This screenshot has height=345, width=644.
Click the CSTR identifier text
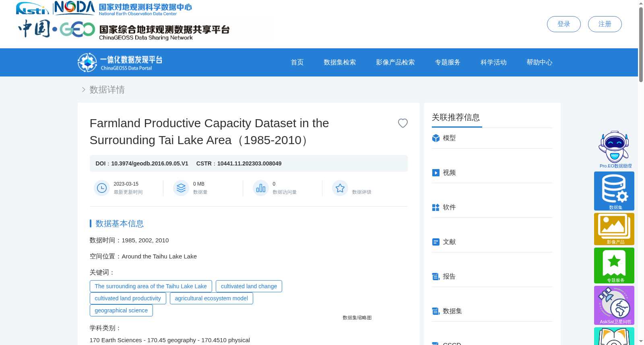[x=249, y=163]
